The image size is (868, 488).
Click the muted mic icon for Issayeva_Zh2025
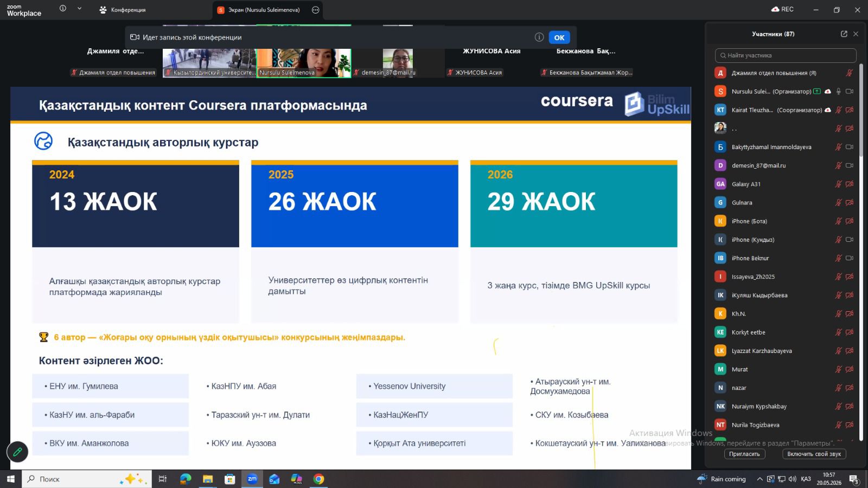pyautogui.click(x=839, y=277)
